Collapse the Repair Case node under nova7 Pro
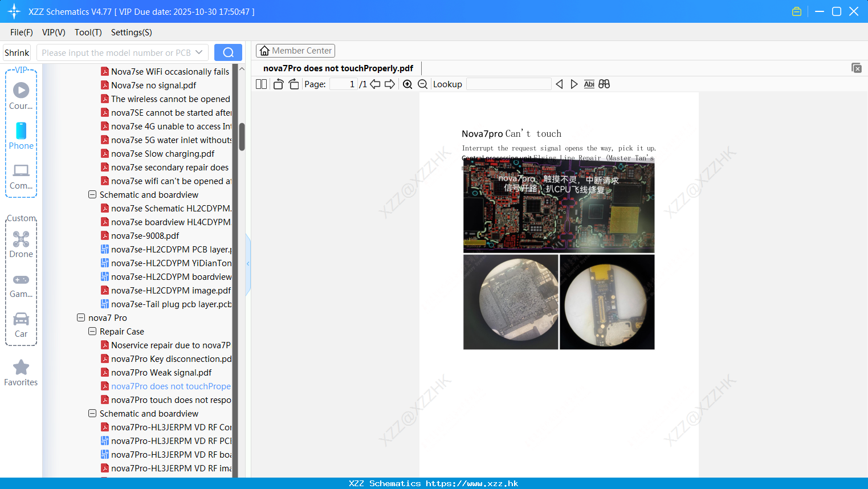868x489 pixels. [92, 331]
